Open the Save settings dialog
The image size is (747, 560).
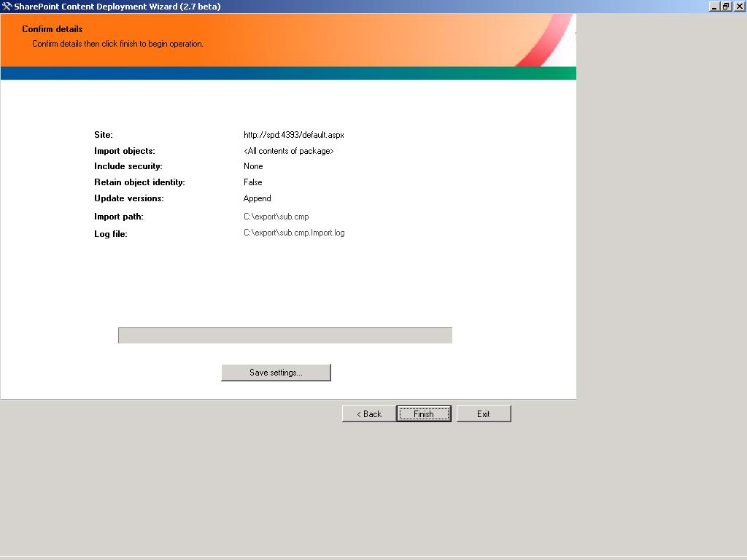coord(276,373)
